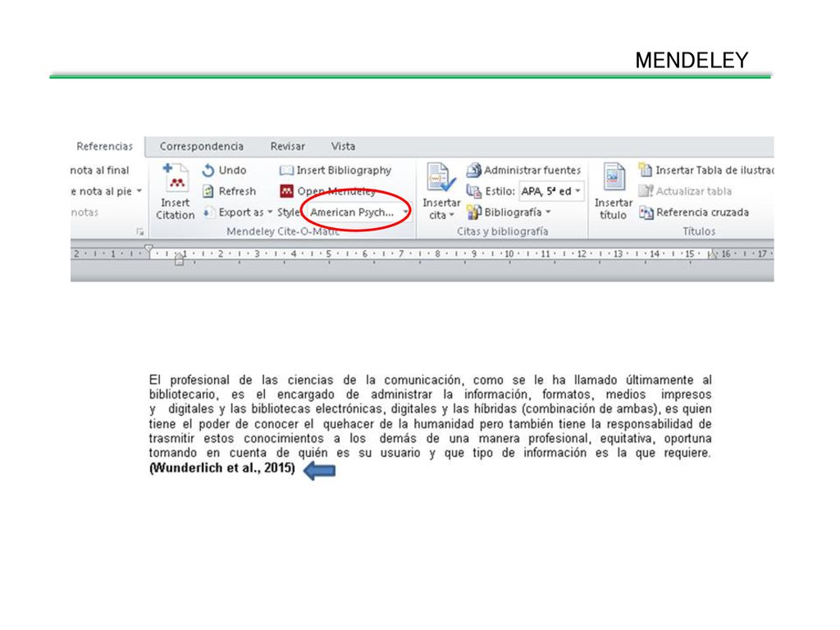The height and width of the screenshot is (630, 840).
Task: Expand the Bibliografía dropdown arrow
Action: click(548, 212)
